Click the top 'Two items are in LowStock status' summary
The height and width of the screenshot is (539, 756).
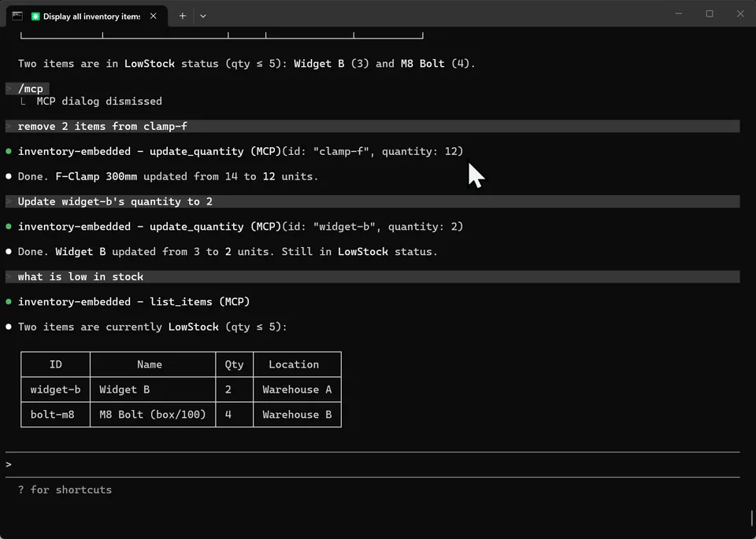[246, 64]
